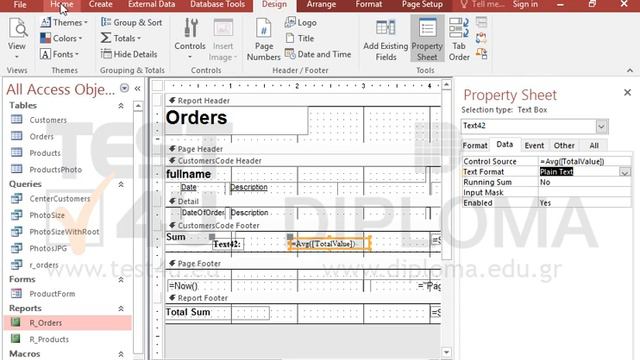This screenshot has height=360, width=640.
Task: Collapse the ribbon with the arrow
Action: pyautogui.click(x=630, y=70)
